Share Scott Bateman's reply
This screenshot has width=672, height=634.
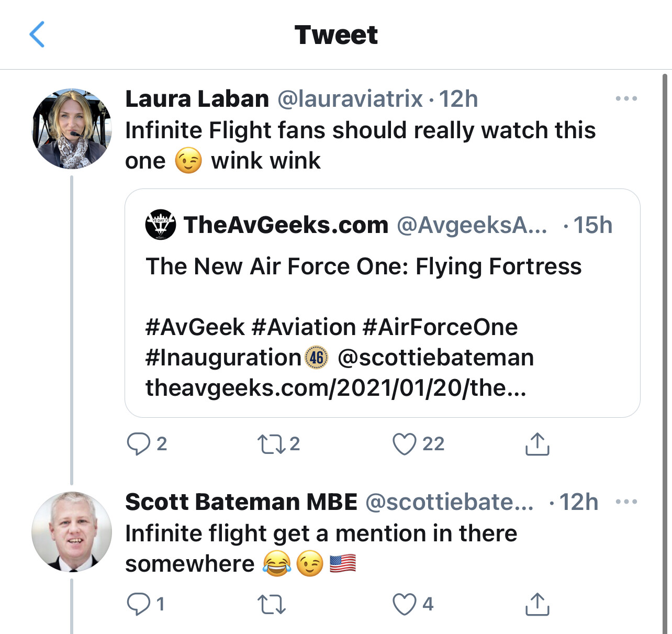coord(536,604)
